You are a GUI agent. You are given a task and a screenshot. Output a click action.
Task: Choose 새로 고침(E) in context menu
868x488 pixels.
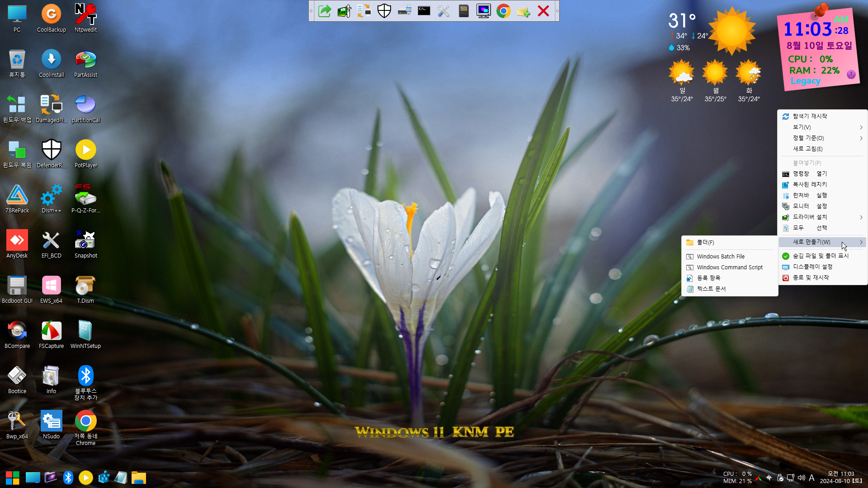(822, 149)
